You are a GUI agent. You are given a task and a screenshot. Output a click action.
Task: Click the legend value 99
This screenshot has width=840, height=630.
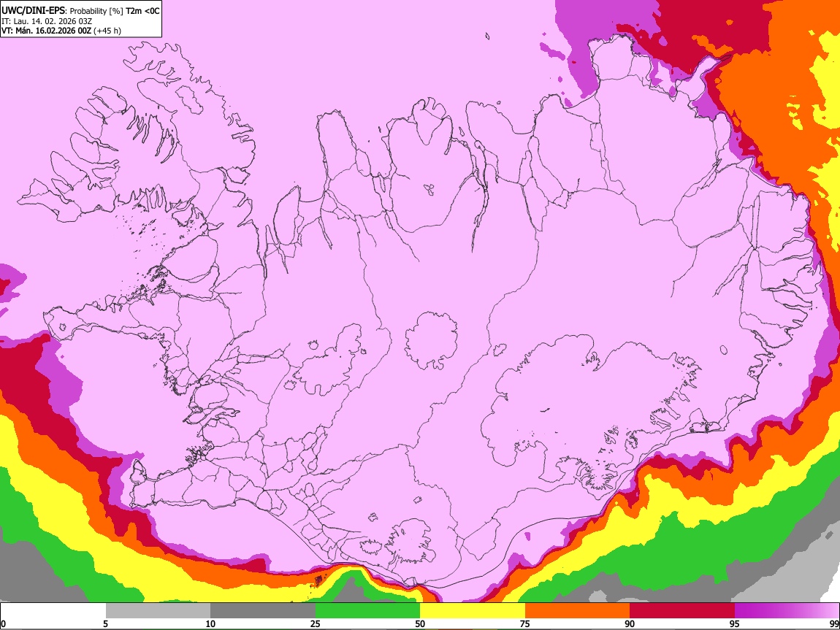[834, 623]
